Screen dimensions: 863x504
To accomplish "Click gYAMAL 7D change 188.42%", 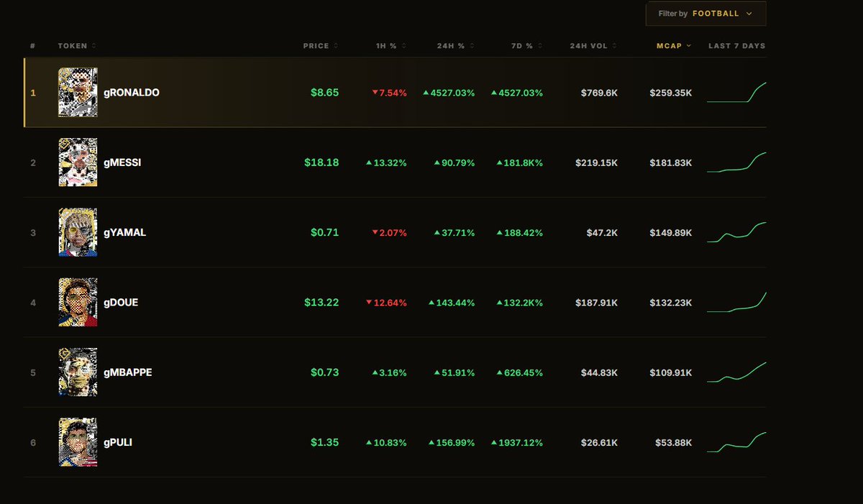I will click(520, 233).
